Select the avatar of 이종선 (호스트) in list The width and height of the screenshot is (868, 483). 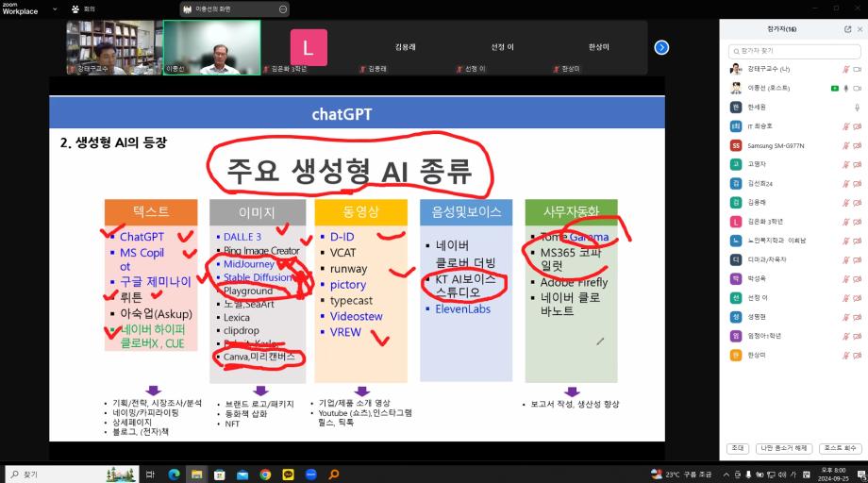736,88
